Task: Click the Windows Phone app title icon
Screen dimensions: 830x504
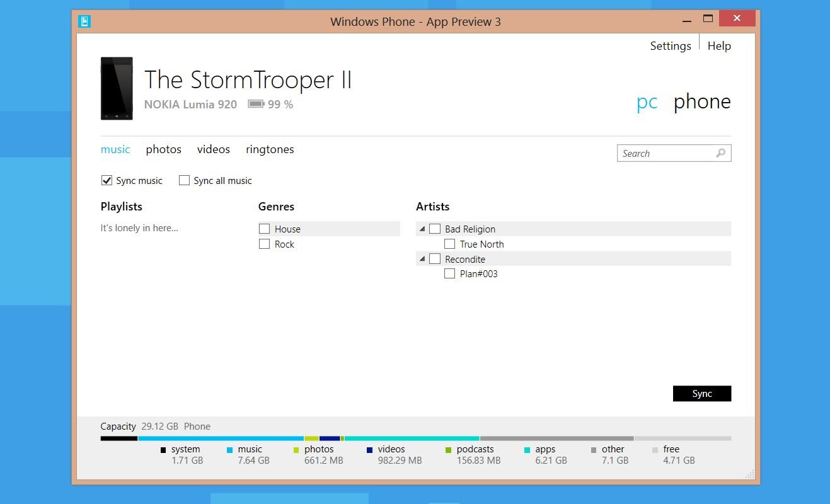Action: (x=84, y=21)
